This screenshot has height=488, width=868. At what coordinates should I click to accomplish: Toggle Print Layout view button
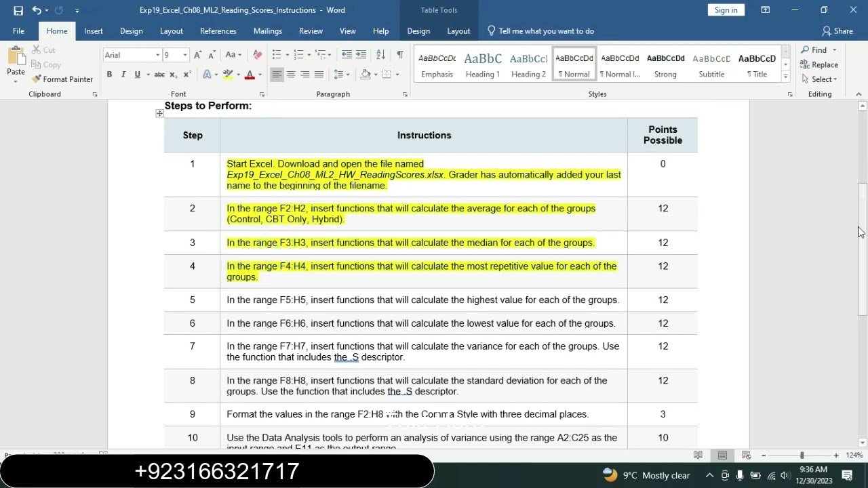point(722,455)
